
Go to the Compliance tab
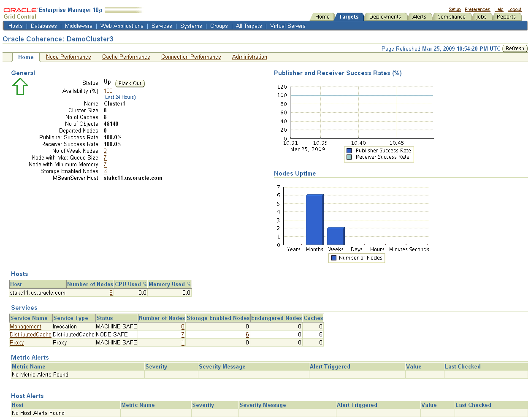coord(452,16)
